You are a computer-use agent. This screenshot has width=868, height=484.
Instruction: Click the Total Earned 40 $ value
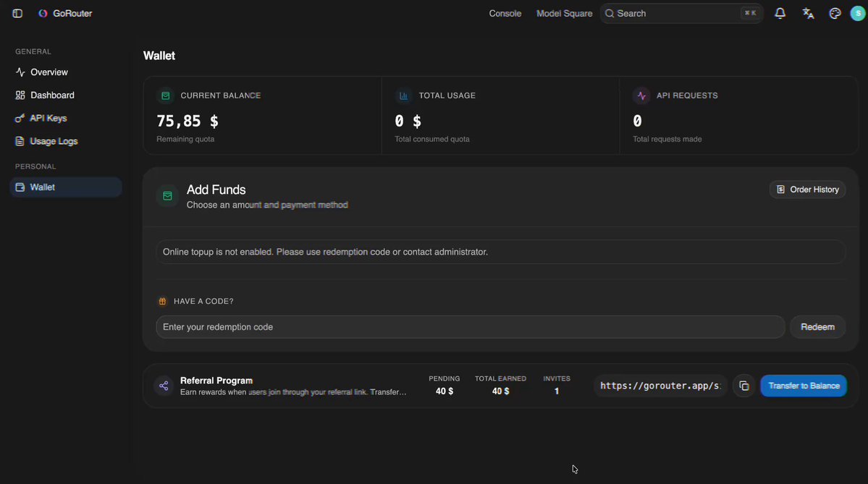[500, 391]
